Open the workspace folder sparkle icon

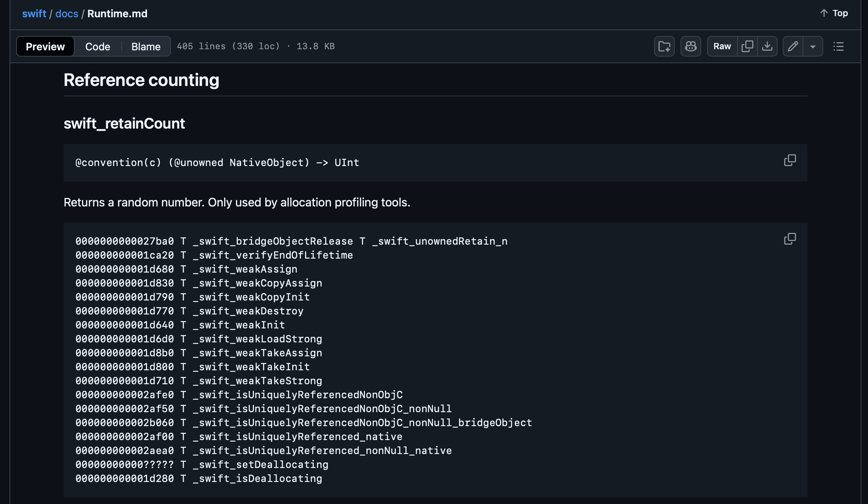(x=664, y=46)
